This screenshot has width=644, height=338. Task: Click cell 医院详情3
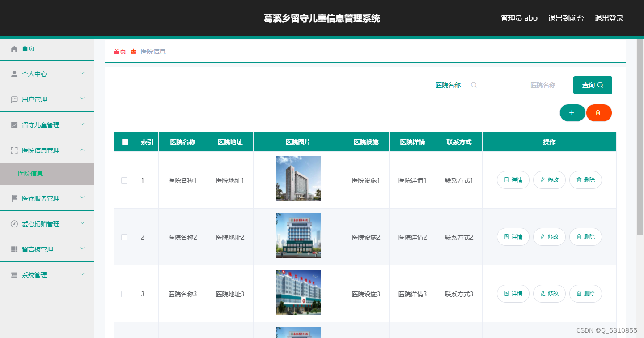(x=412, y=294)
